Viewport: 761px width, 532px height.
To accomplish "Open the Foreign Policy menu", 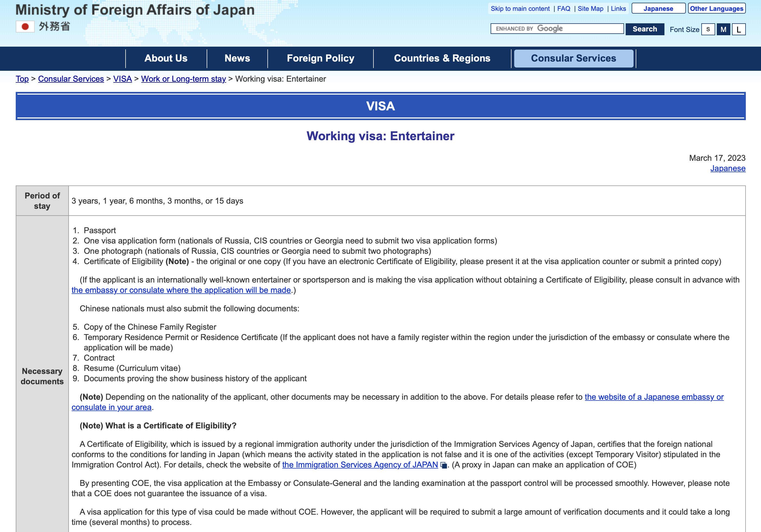I will [x=320, y=58].
